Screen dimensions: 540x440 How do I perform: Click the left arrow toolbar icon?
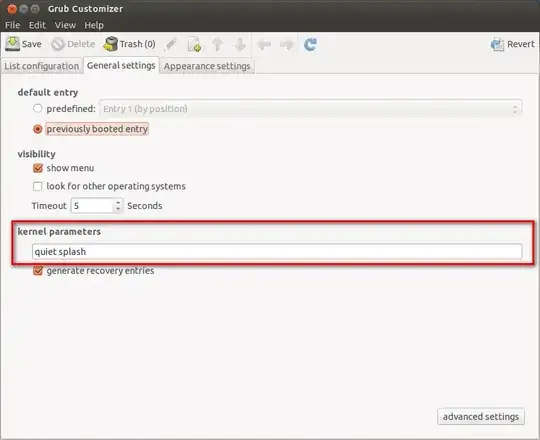click(264, 44)
